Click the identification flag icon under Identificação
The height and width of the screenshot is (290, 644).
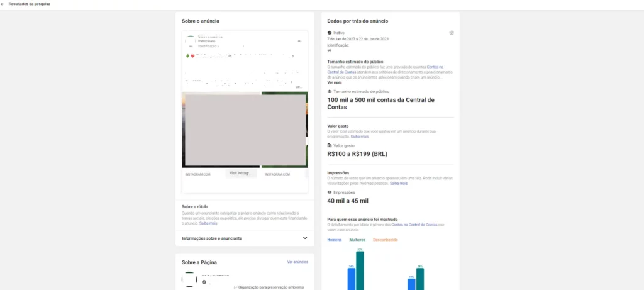[330, 50]
